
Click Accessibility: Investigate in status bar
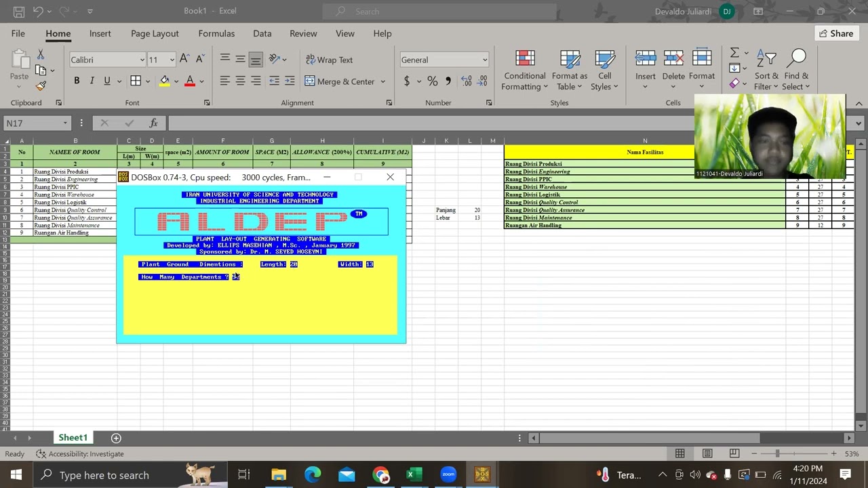pos(79,453)
